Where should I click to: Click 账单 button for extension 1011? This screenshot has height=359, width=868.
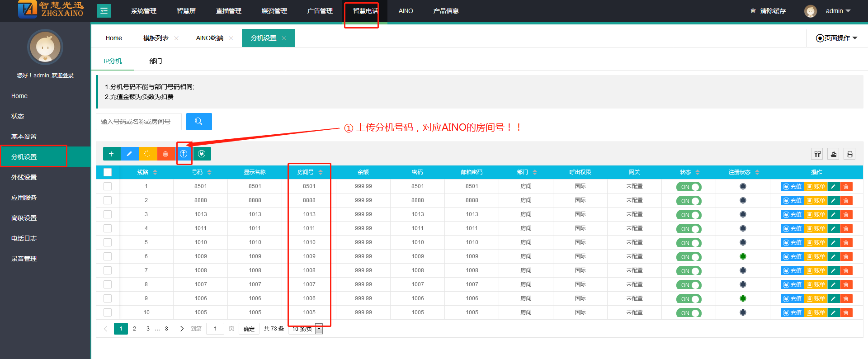pos(816,229)
